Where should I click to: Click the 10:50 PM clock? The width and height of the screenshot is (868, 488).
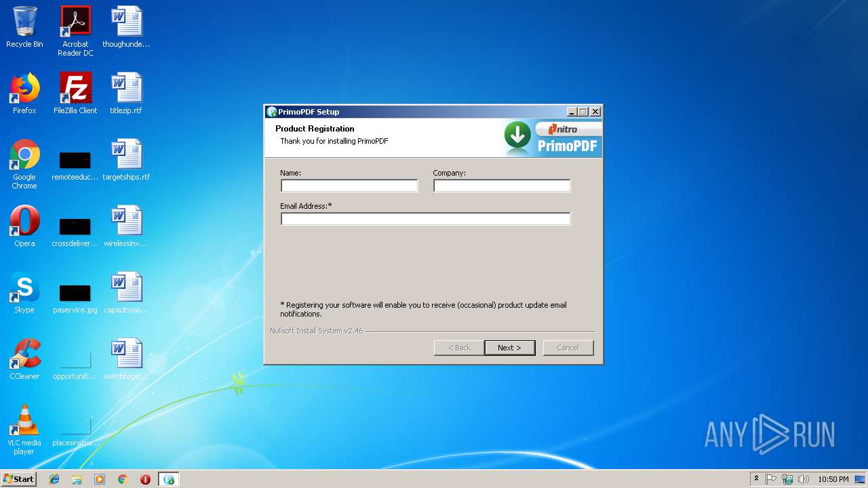pos(833,479)
